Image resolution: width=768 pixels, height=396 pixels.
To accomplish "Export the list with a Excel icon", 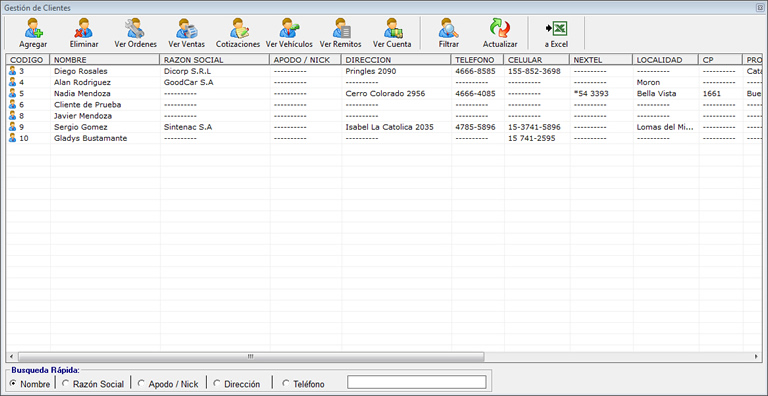I will point(556,29).
